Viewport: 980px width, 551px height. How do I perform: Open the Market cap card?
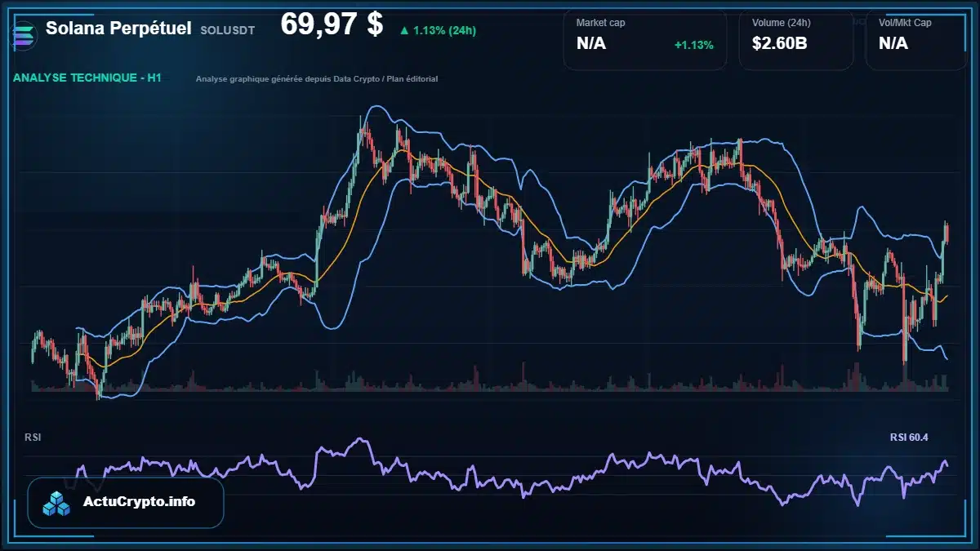pos(645,40)
